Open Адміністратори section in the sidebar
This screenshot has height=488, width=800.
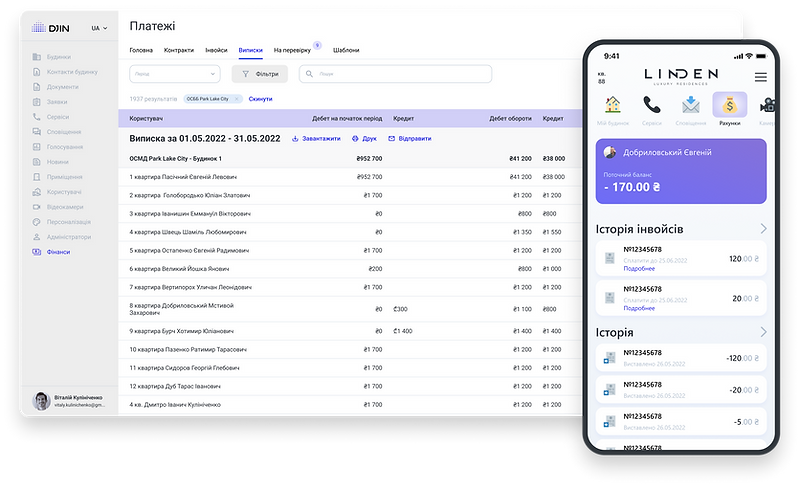62,237
